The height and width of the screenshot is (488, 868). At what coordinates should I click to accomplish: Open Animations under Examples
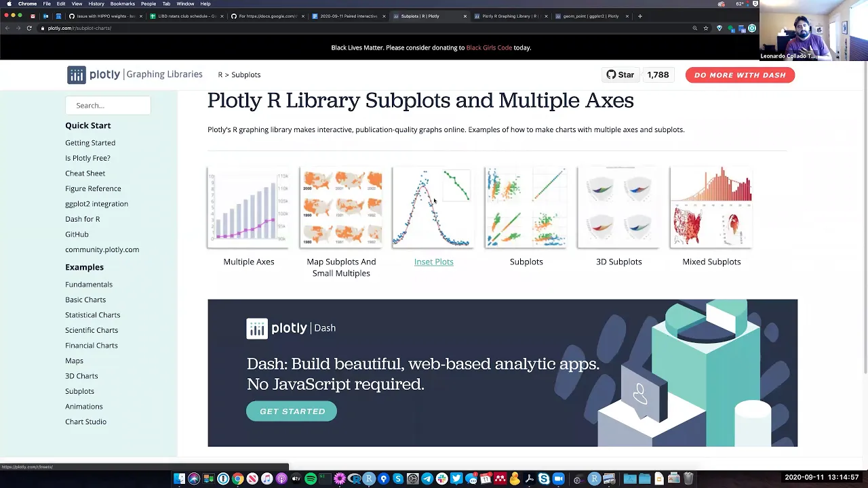[x=83, y=407]
